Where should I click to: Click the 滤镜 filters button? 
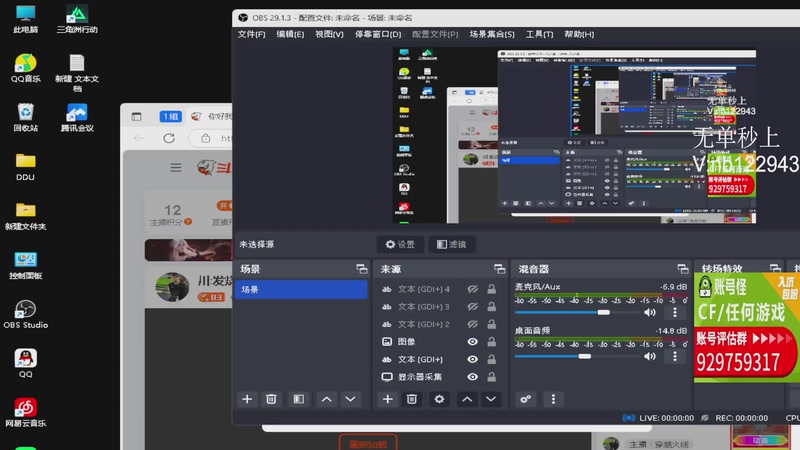tap(452, 244)
